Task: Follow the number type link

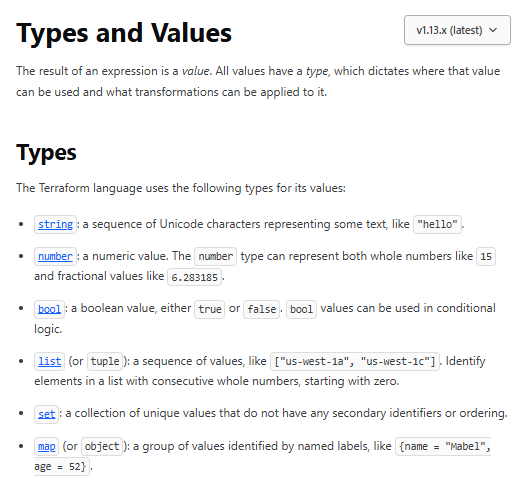Action: click(55, 256)
